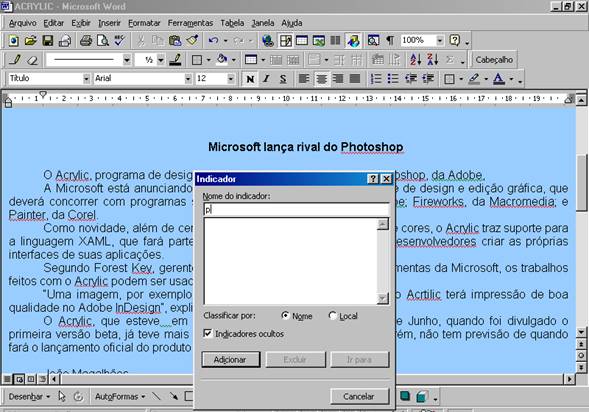Align text left icon

pos(304,79)
